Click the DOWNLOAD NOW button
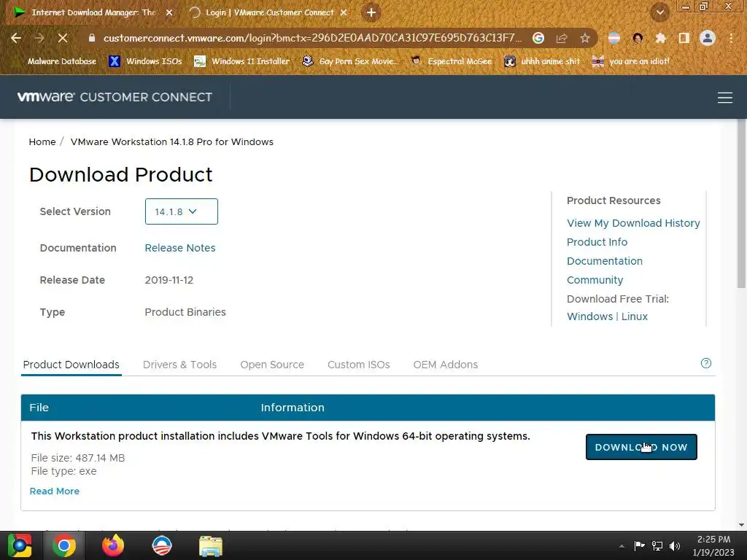This screenshot has height=560, width=747. tap(641, 447)
